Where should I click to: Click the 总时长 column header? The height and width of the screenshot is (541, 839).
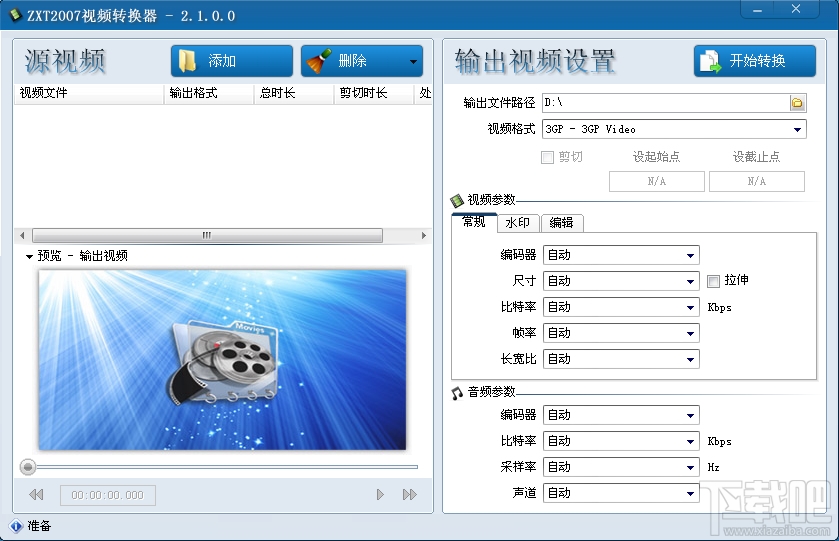point(294,93)
